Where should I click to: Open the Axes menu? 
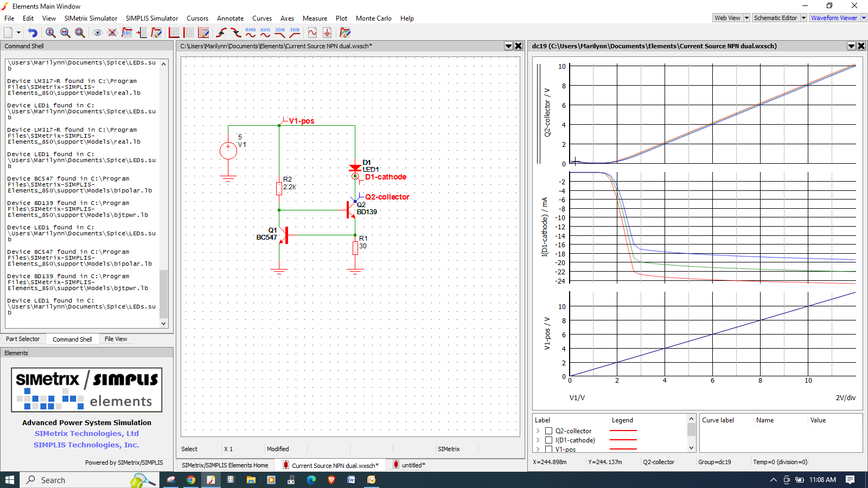click(287, 18)
